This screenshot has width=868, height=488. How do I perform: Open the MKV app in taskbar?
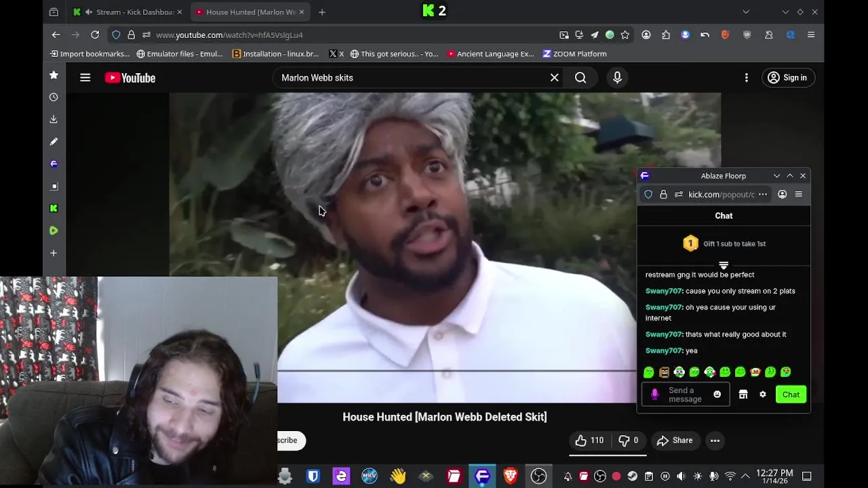click(369, 476)
